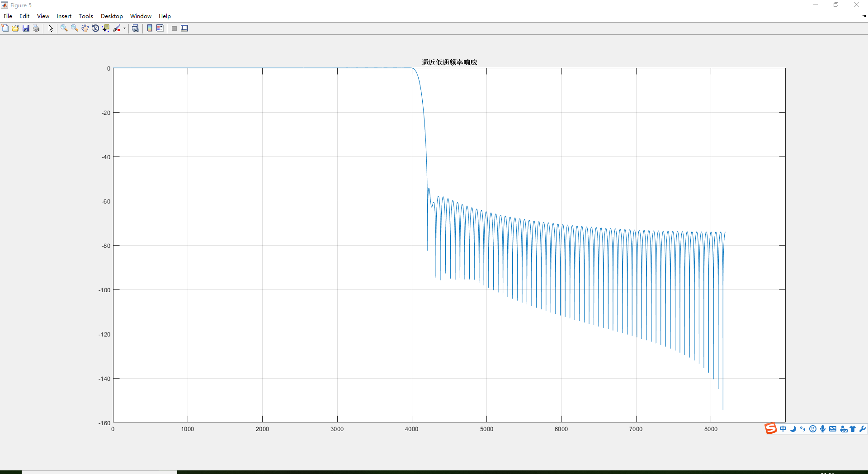This screenshot has height=474, width=868.
Task: Click the y-axis tick label -160
Action: tap(104, 423)
